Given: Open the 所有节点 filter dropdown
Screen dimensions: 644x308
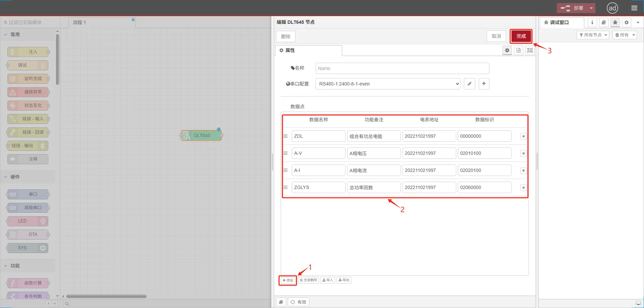Looking at the screenshot, I should [593, 35].
